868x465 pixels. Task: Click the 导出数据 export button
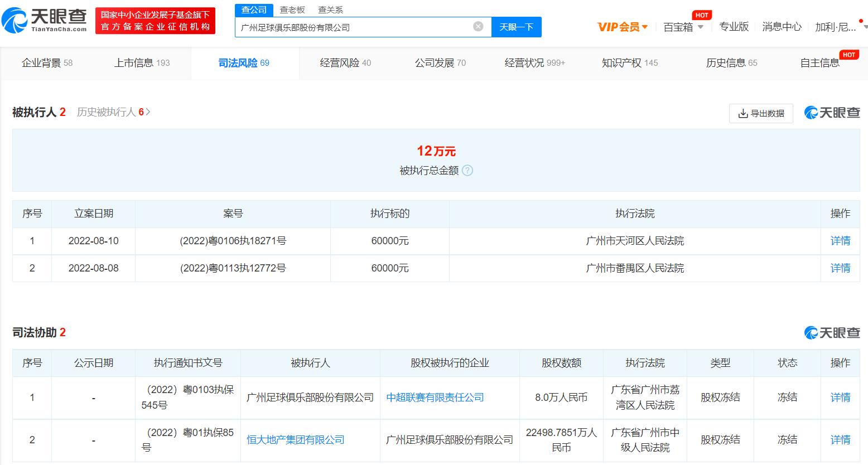[761, 113]
